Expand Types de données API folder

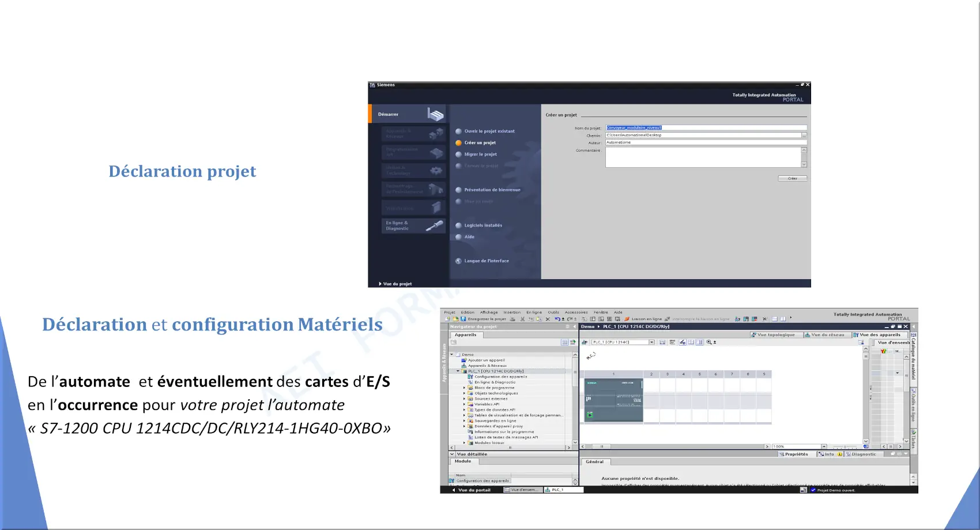[464, 410]
